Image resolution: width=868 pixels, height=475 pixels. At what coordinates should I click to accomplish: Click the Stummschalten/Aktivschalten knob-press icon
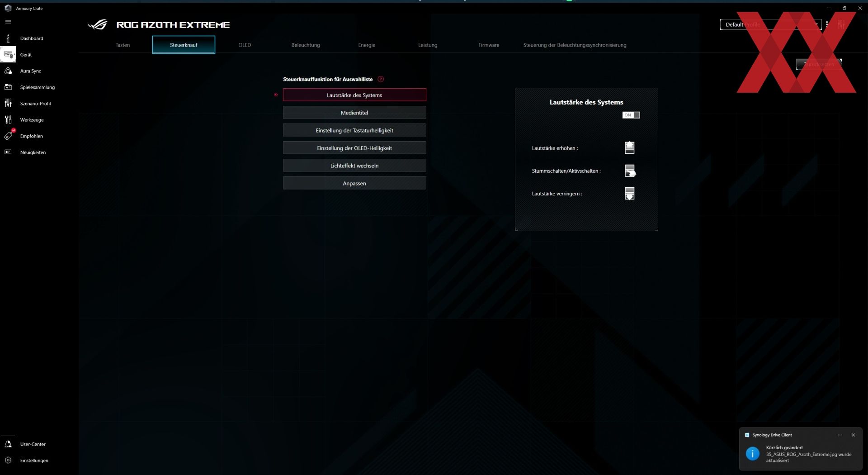[630, 171]
